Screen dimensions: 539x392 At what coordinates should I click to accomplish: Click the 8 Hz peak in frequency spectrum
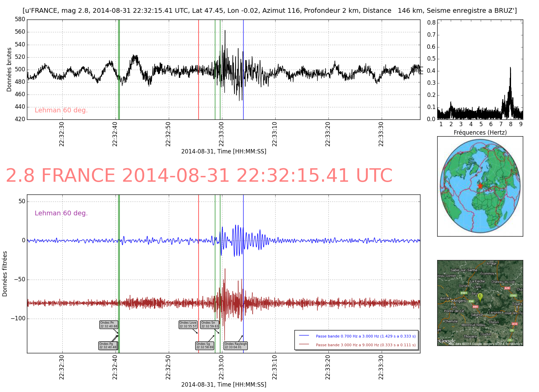coord(510,69)
